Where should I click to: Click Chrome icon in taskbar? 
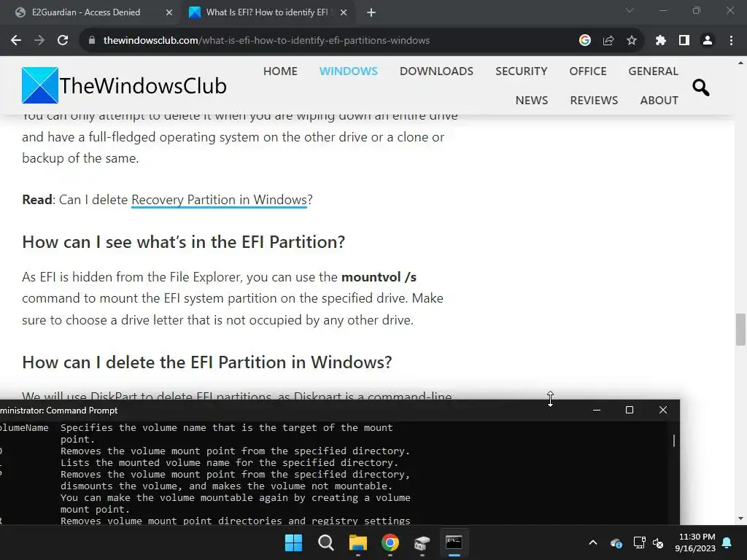[x=390, y=542]
